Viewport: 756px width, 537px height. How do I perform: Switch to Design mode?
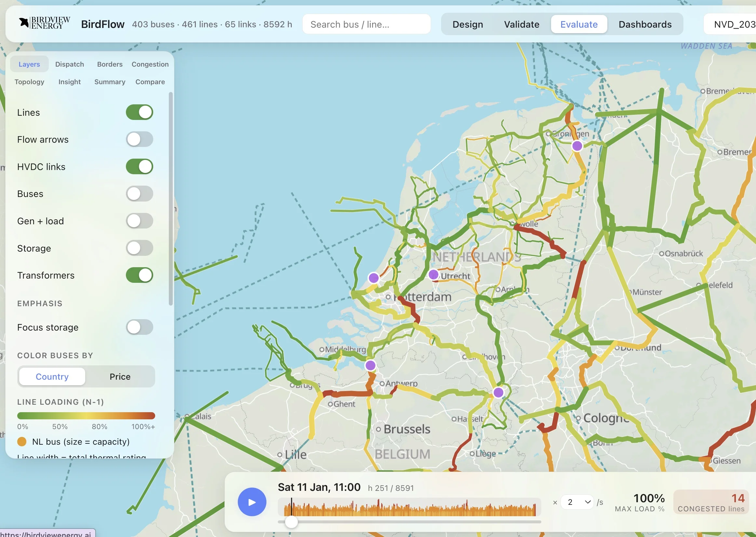pos(467,24)
